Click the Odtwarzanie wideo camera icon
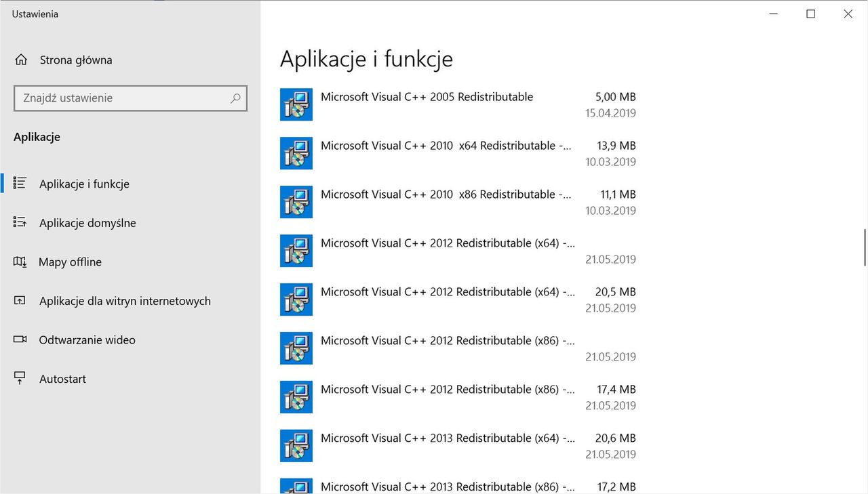The image size is (868, 494). (20, 339)
